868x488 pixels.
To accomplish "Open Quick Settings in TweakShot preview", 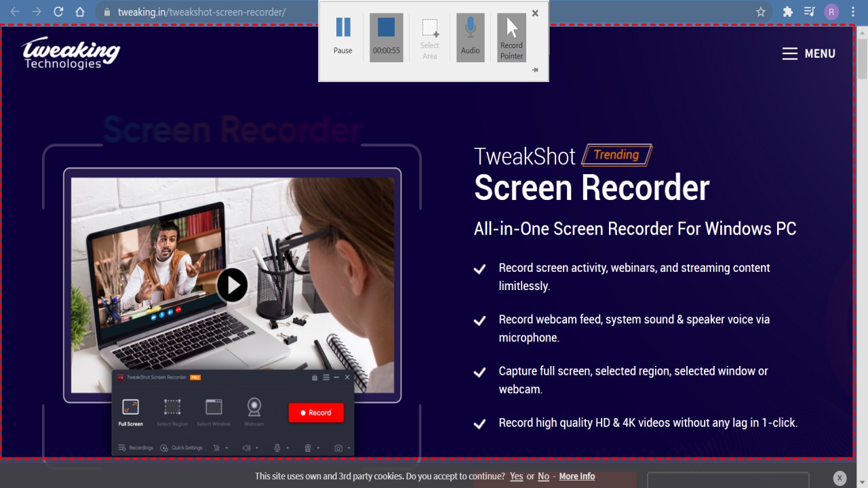I will (x=181, y=447).
